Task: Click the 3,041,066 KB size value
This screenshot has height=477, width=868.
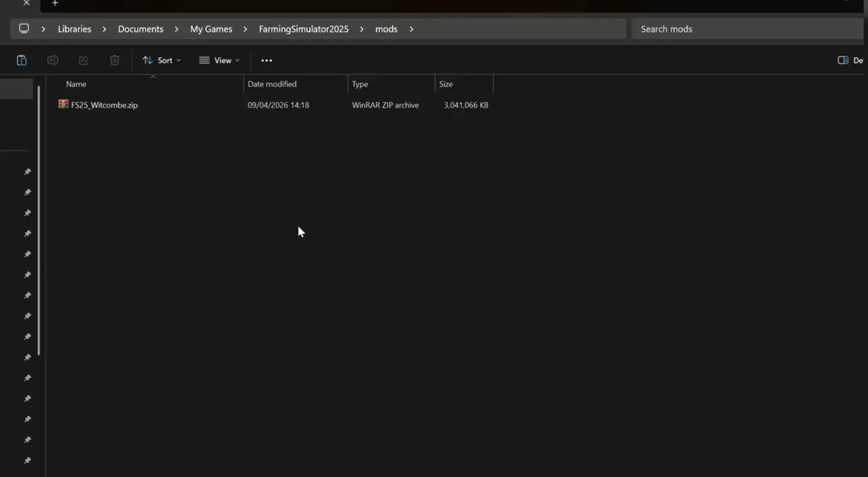Action: point(466,105)
